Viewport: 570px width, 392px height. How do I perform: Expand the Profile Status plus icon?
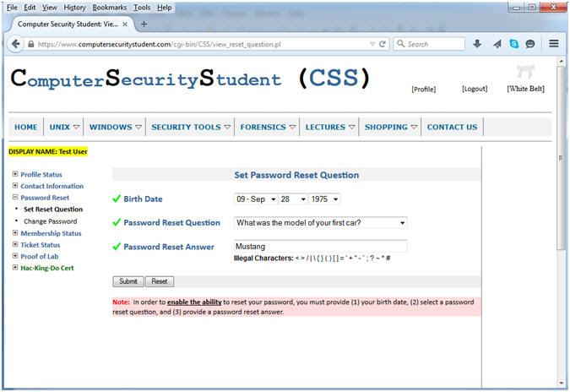15,174
